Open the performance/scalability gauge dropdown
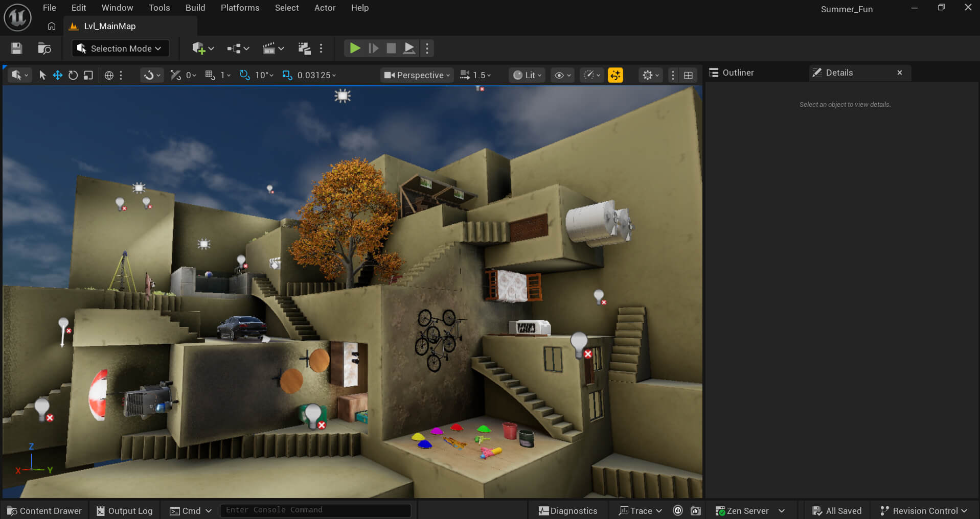980x519 pixels. [592, 75]
